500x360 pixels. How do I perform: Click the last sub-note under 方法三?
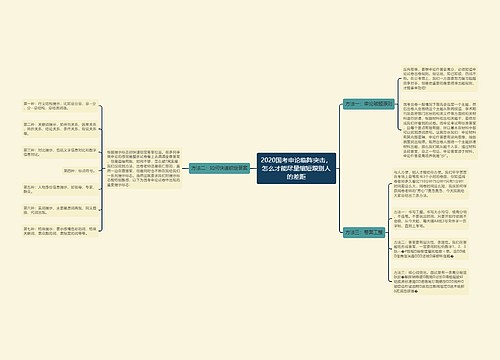pos(430,282)
